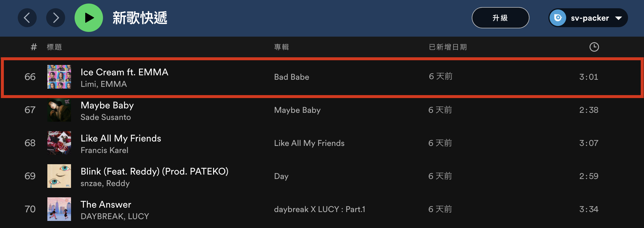
Task: Open artist Sade Susanto link
Action: [x=106, y=117]
